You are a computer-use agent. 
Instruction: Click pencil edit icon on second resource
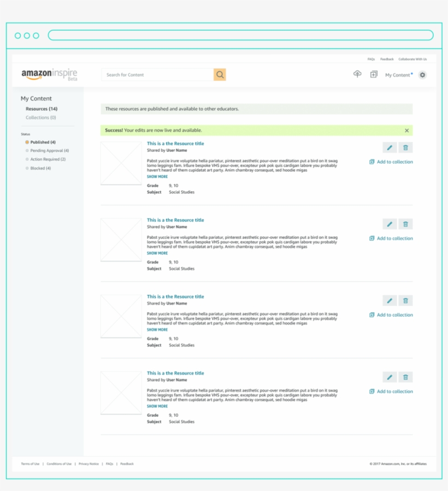390,224
